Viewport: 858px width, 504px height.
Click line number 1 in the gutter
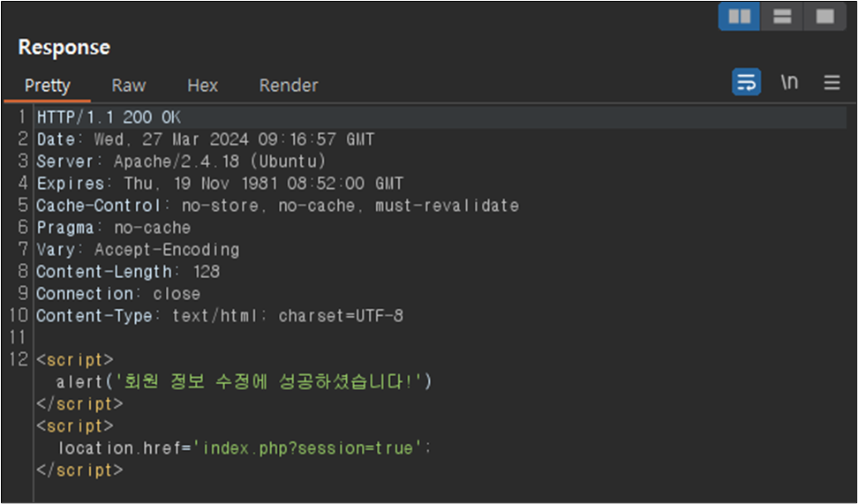tap(22, 117)
